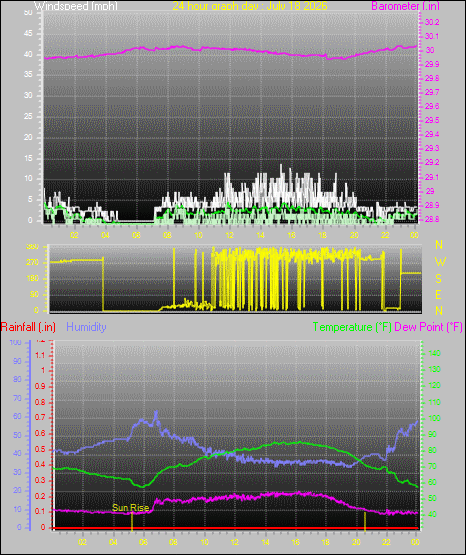466x555 pixels.
Task: Click the barometer axis value "30.2"
Action: pyautogui.click(x=432, y=22)
